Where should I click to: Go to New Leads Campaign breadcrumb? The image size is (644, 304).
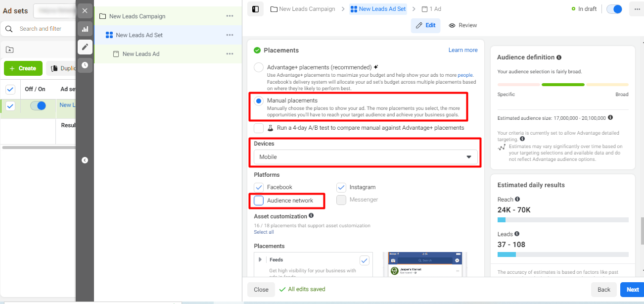point(303,9)
